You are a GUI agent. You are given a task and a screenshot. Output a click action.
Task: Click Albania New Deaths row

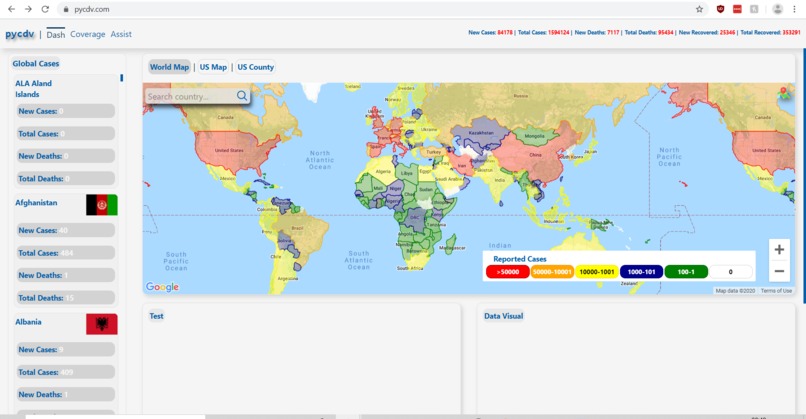(66, 394)
